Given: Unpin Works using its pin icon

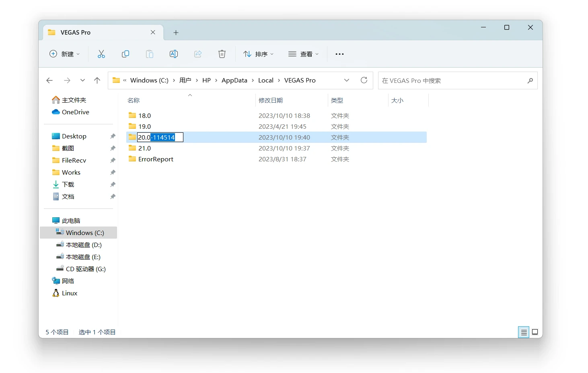Looking at the screenshot, I should [113, 173].
